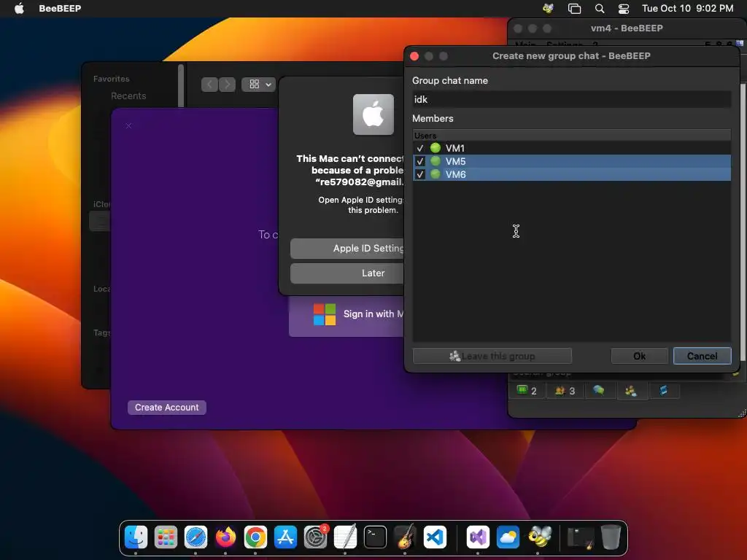Viewport: 747px width, 560px height.
Task: Click the date and time in menu bar
Action: 687,8
